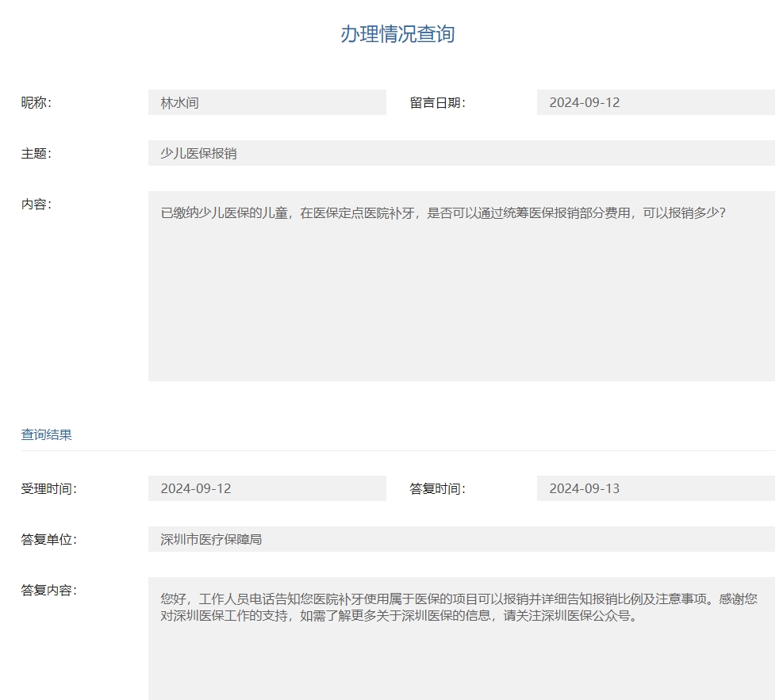
Task: Click the 内容 label
Action: tap(36, 204)
